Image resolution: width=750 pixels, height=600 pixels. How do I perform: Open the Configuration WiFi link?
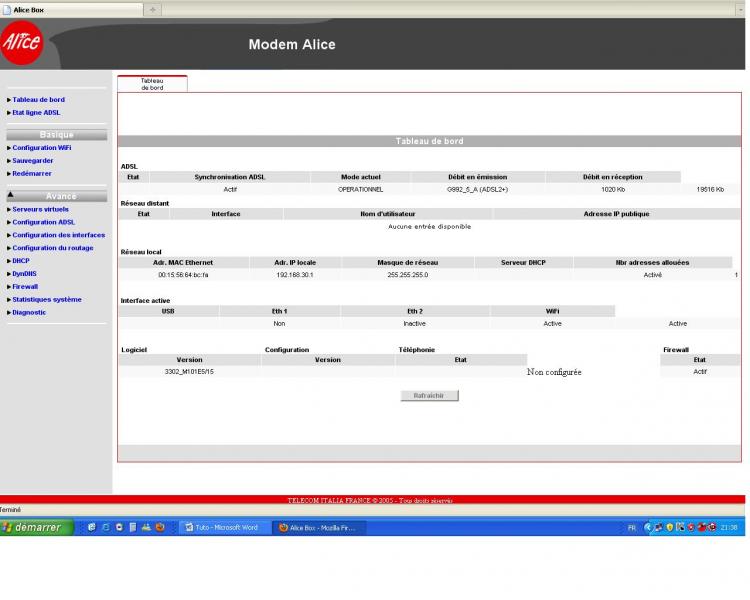pyautogui.click(x=42, y=148)
